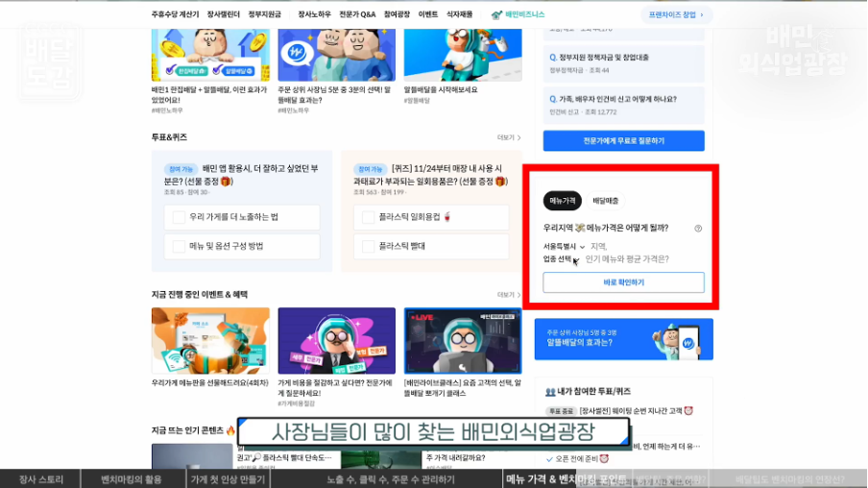The height and width of the screenshot is (488, 868).
Task: Click the 오픈 전에 준비 checkmark item
Action: tap(577, 459)
